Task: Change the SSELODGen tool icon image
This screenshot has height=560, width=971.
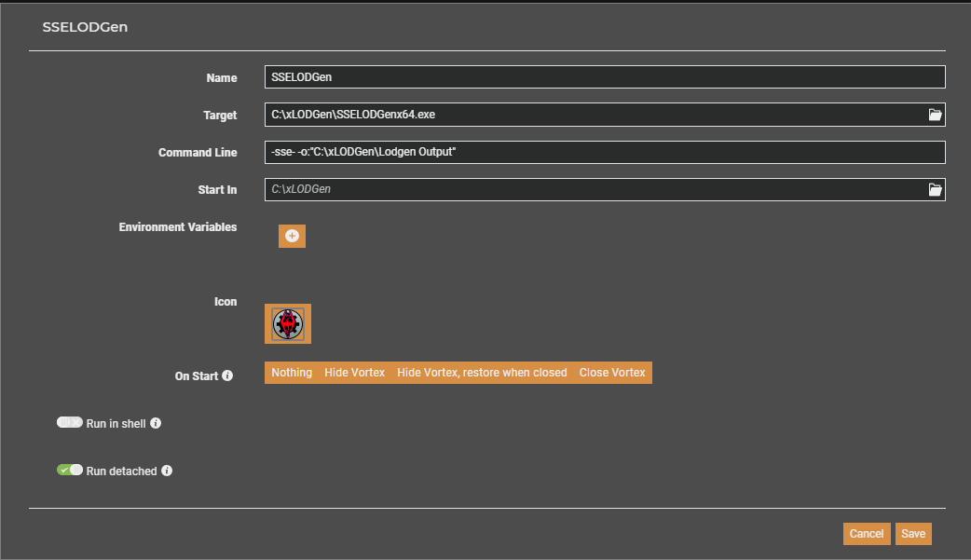Action: 288,323
